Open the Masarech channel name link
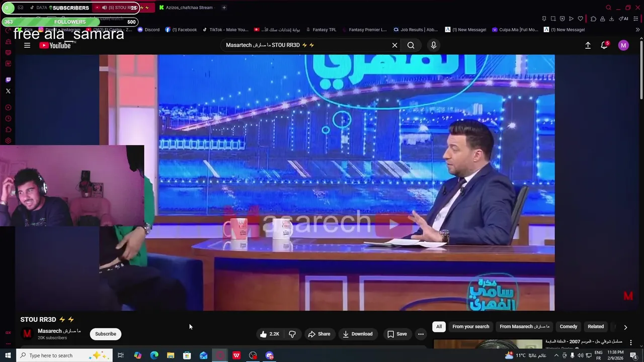Viewport: 644px width, 362px height. [x=59, y=331]
